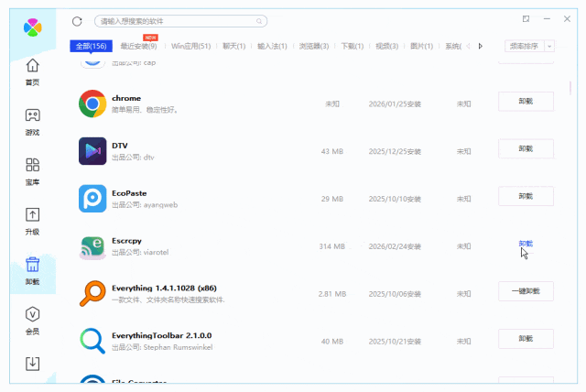Open the download manager icon in sidebar
586x392 pixels.
click(33, 364)
